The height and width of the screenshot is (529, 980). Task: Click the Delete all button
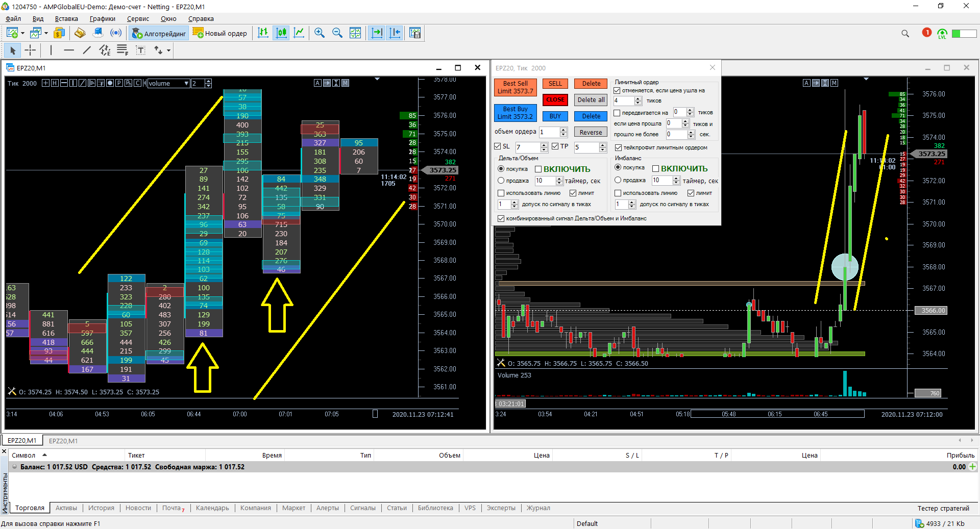point(591,100)
